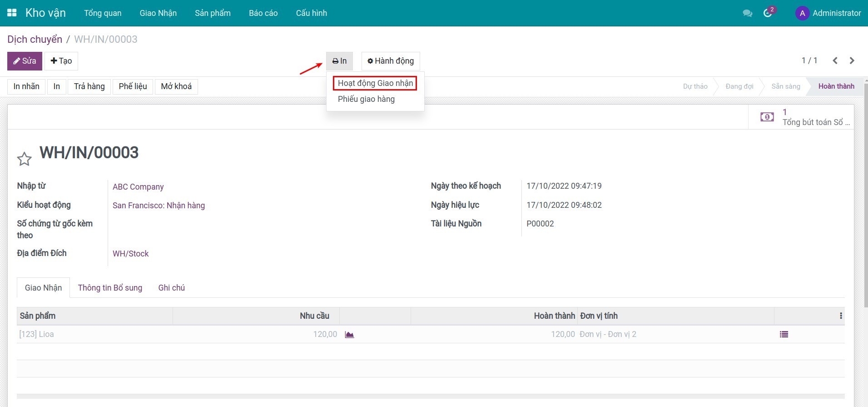Expand the Hành động dropdown
Image resolution: width=868 pixels, height=407 pixels.
(x=391, y=61)
